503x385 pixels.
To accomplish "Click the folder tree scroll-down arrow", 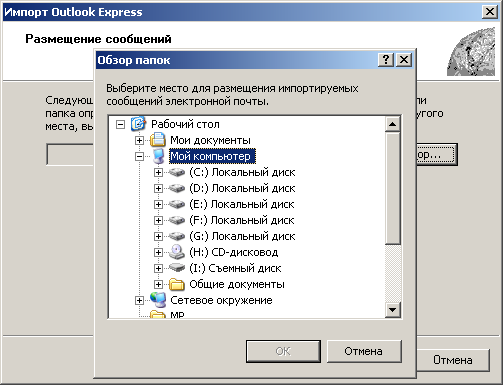I will pyautogui.click(x=393, y=310).
